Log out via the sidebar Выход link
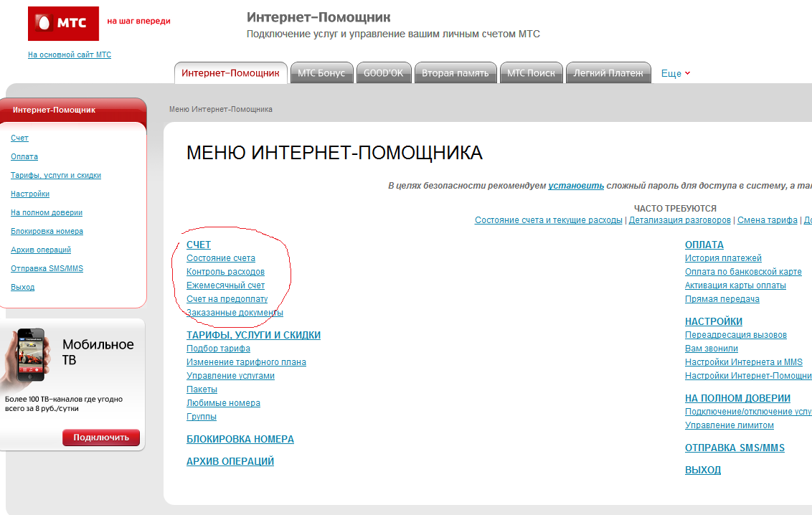 (x=23, y=287)
